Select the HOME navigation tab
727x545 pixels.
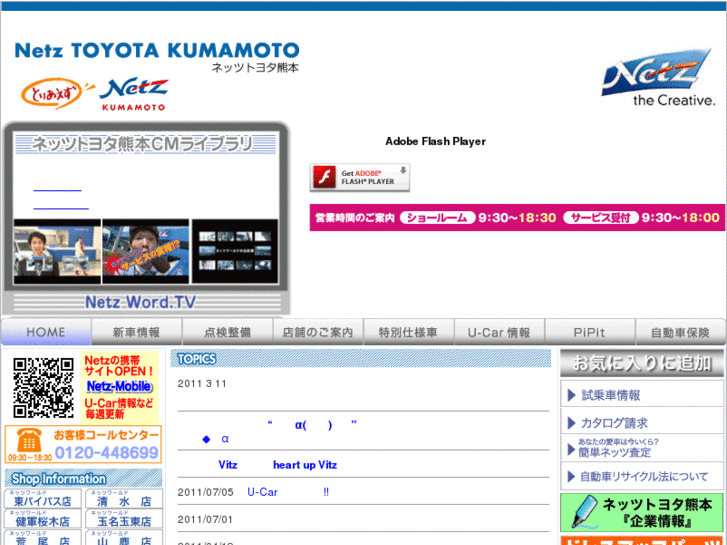[x=46, y=332]
